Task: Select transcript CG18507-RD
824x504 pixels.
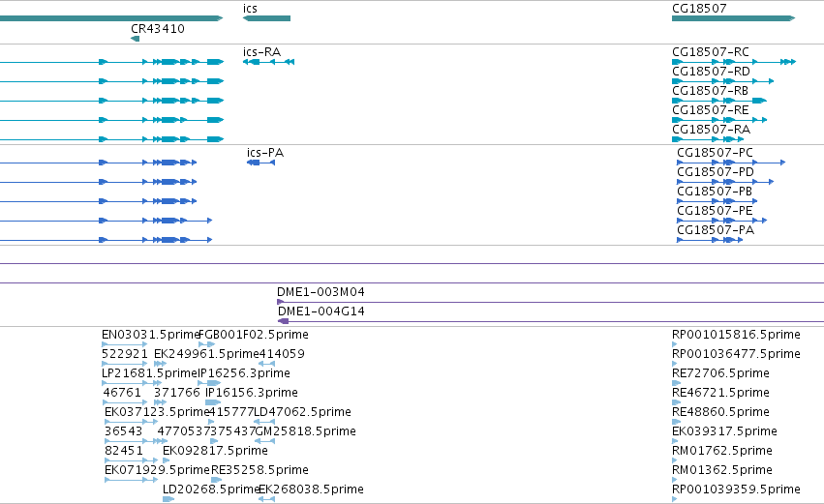Action: click(x=723, y=81)
